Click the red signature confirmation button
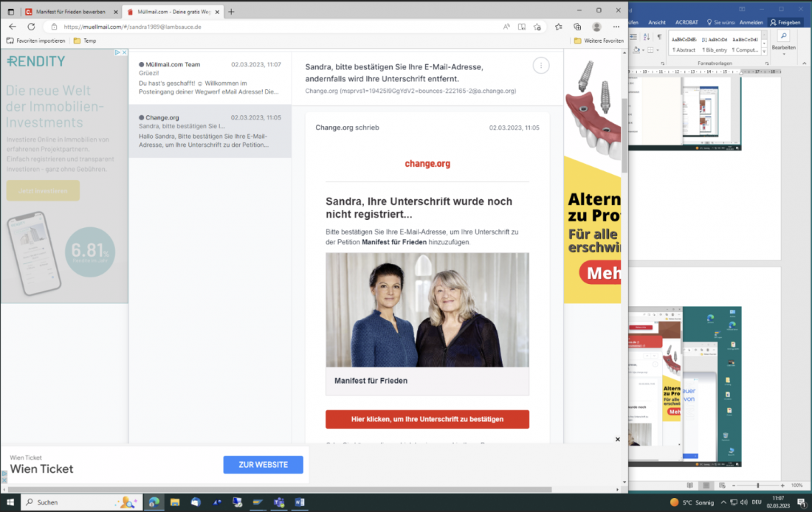 (427, 419)
